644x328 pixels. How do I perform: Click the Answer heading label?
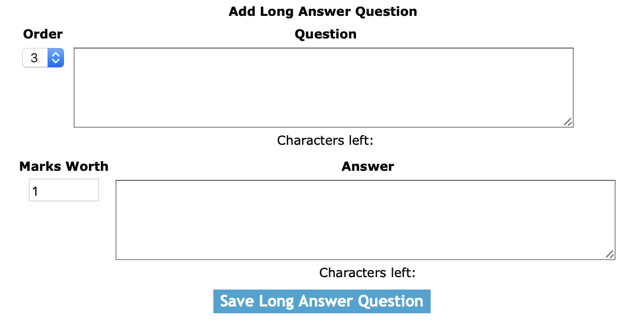coord(368,166)
